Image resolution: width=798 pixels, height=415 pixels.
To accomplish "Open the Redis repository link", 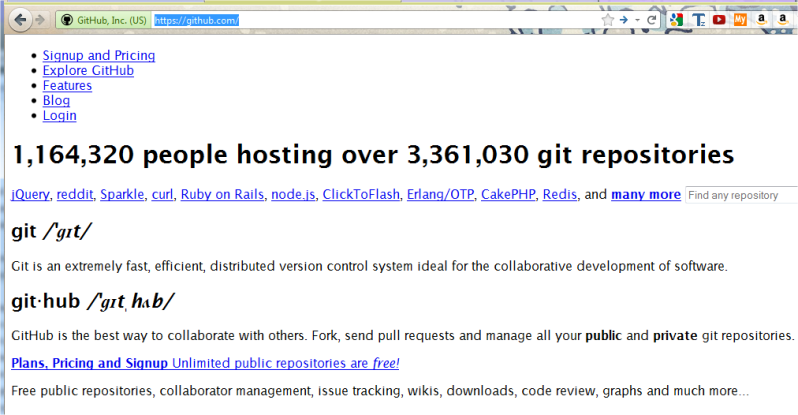I will coord(560,195).
